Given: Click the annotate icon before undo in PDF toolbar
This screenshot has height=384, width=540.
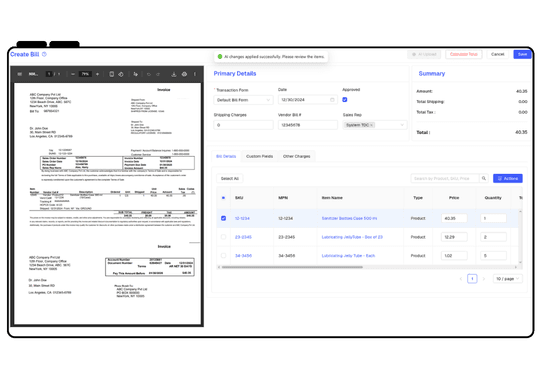Looking at the screenshot, I should click(135, 74).
